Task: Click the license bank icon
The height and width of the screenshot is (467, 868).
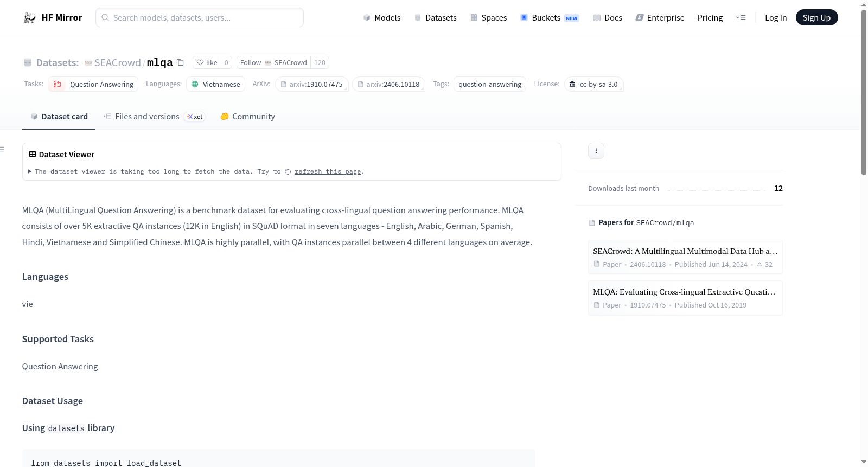Action: [x=572, y=84]
